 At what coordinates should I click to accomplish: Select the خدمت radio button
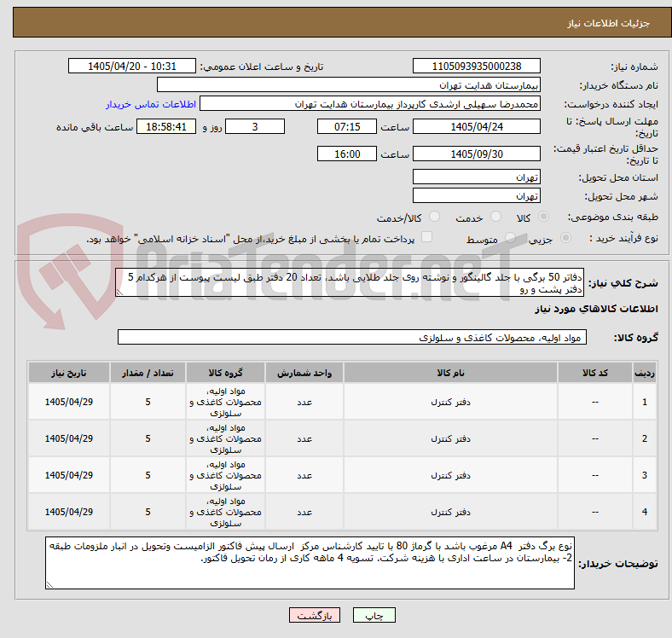pyautogui.click(x=495, y=217)
